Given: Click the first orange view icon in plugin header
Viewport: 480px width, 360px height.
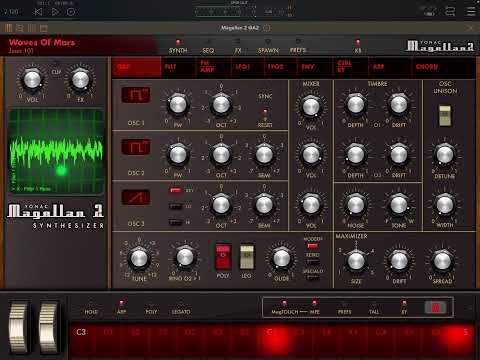Looking at the screenshot, I should point(8,28).
